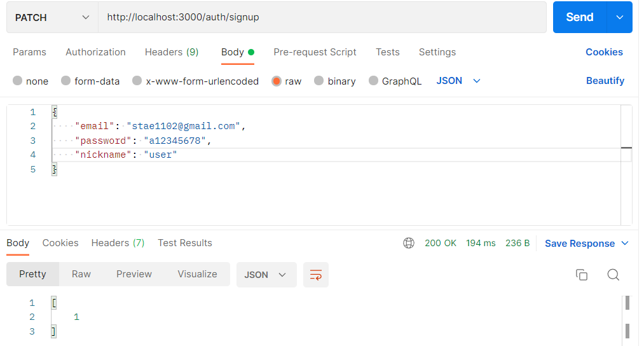Viewport: 644px width, 346px height.
Task: Click the 200 OK status
Action: (x=441, y=243)
